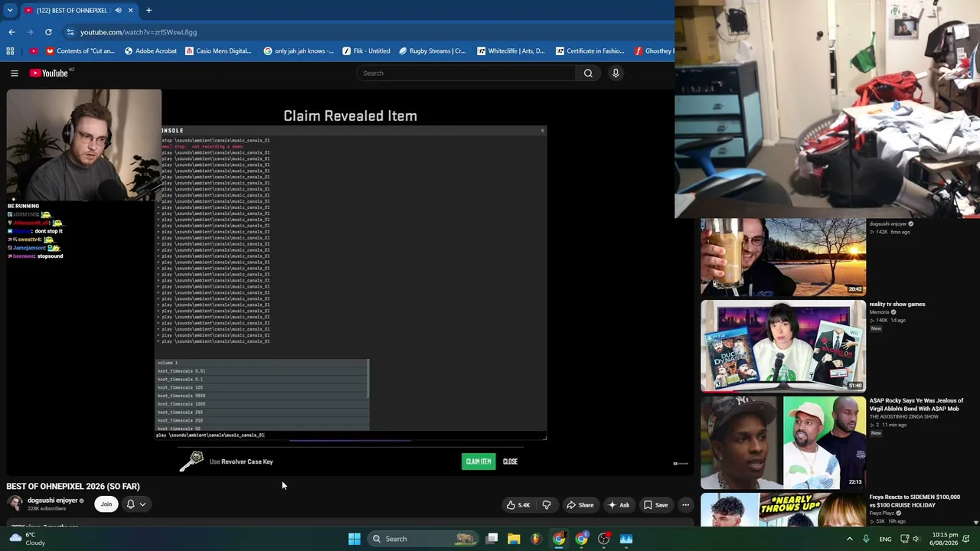
Task: Share the video
Action: [580, 505]
